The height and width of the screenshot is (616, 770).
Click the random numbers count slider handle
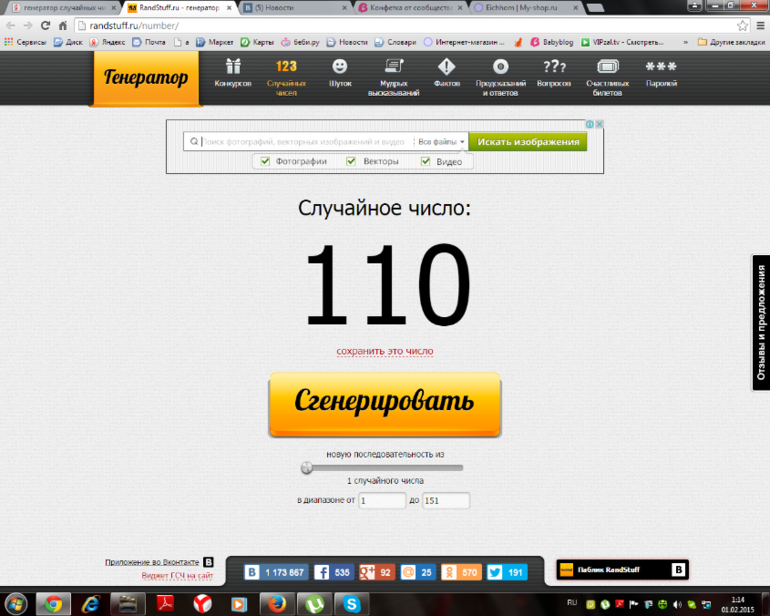click(307, 467)
